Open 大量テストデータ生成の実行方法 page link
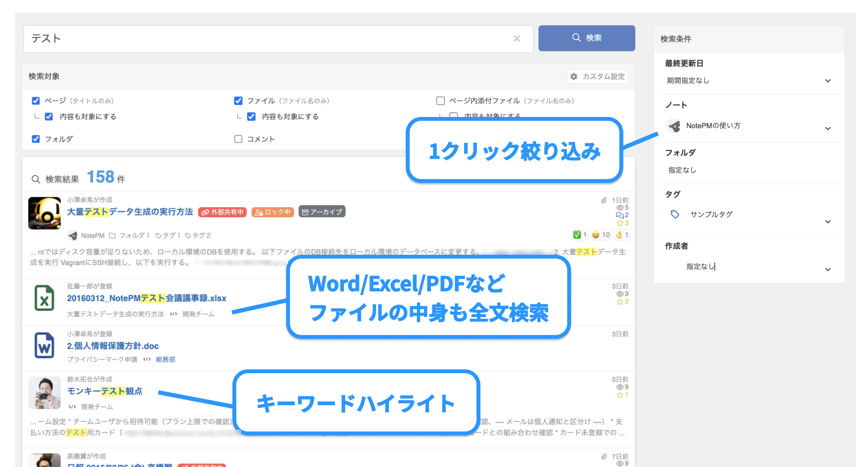 (x=130, y=212)
